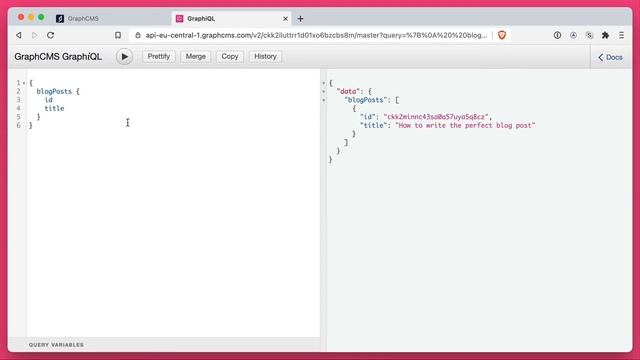The image size is (640, 360).
Task: Open the query History panel
Action: 265,56
